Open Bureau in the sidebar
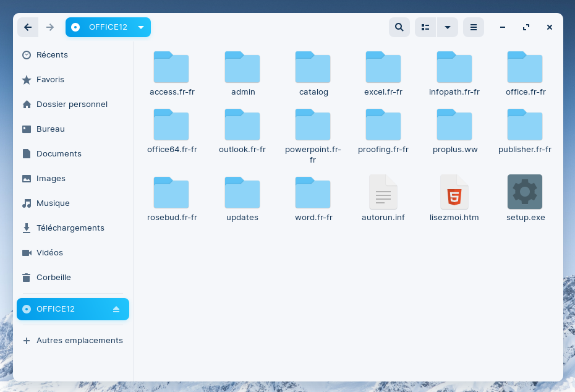The image size is (575, 392). 73,129
